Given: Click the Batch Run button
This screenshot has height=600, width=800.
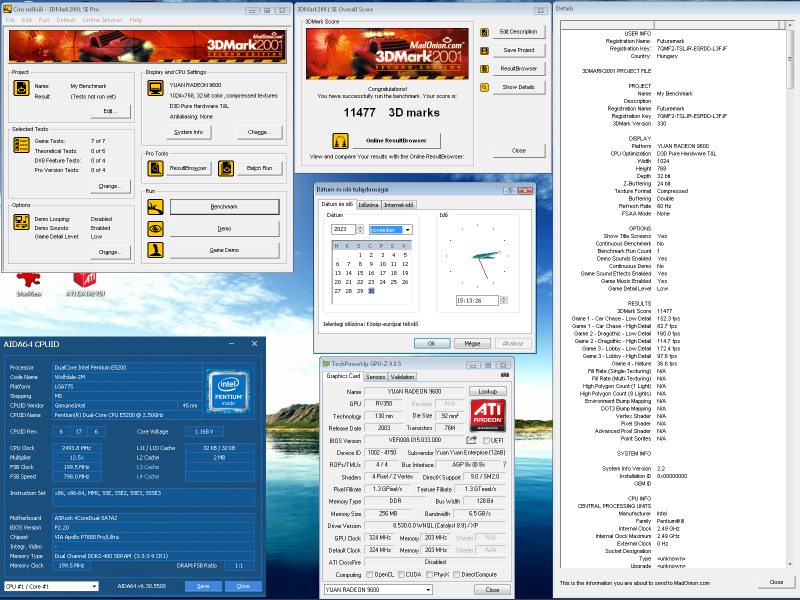Looking at the screenshot, I should [x=260, y=168].
